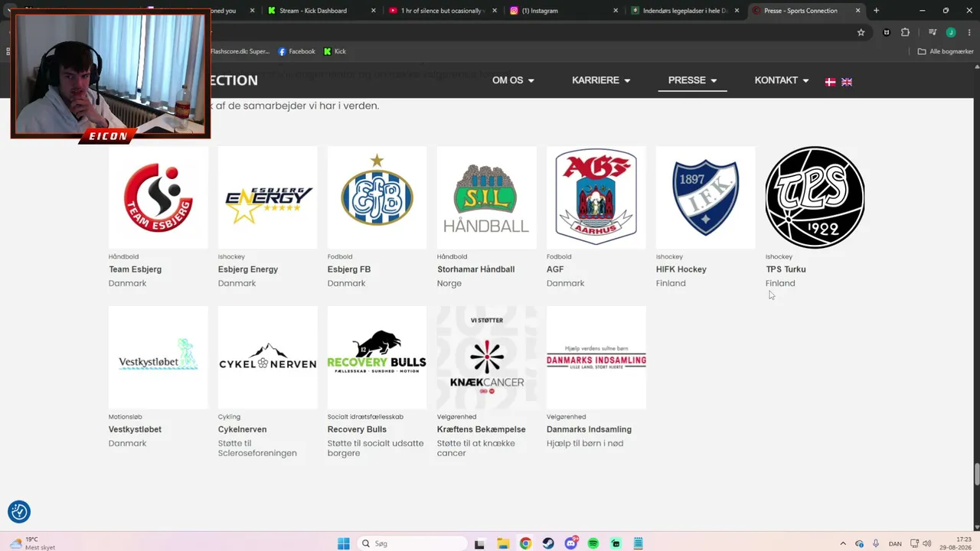Close the Presse - Sports Connection tab
Screen dimensions: 980x551
point(858,11)
